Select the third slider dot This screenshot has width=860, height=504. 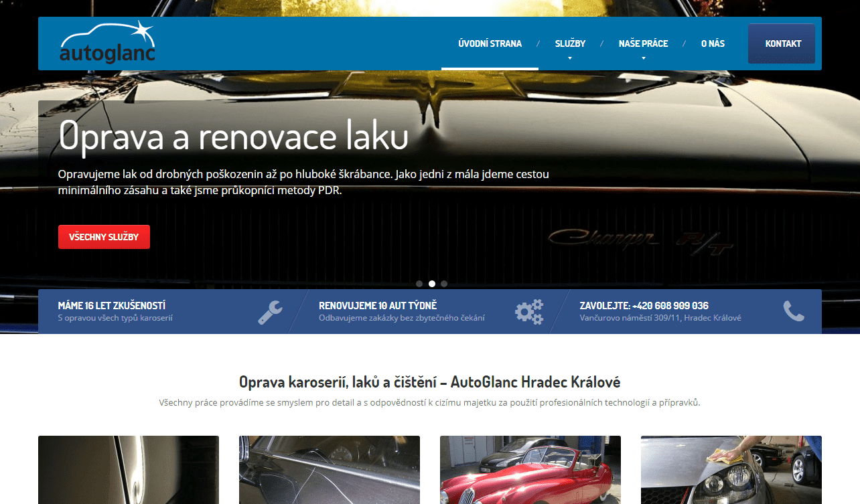[444, 284]
